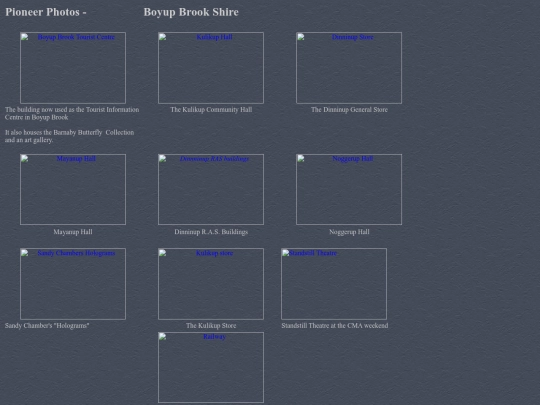The width and height of the screenshot is (540, 405).
Task: Click the 'Mayanup Hall' caption text
Action: tap(73, 232)
